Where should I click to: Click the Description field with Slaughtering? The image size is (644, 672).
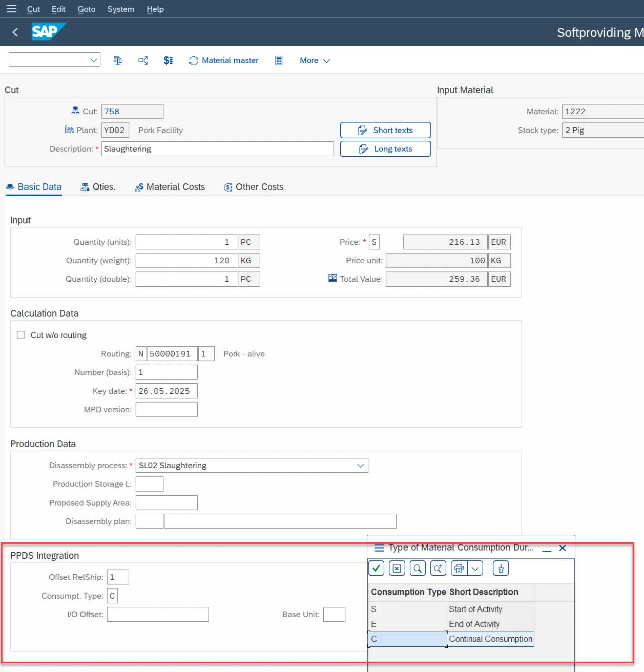coord(217,149)
